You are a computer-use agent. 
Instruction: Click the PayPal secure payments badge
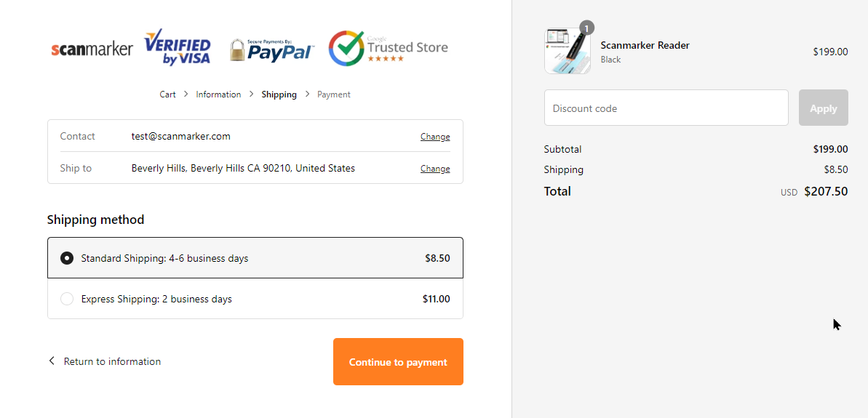click(271, 49)
